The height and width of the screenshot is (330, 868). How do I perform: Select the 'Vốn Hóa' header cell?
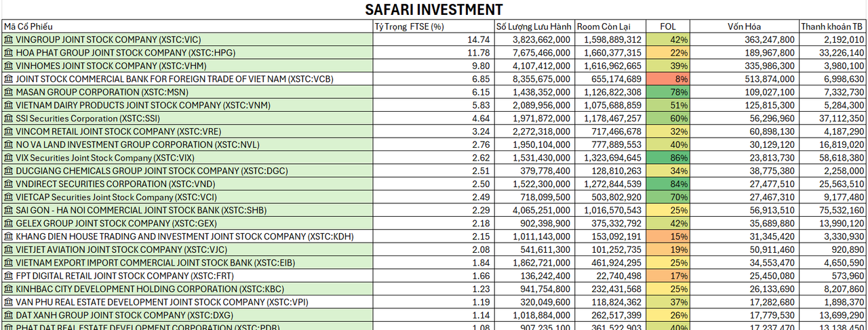745,26
